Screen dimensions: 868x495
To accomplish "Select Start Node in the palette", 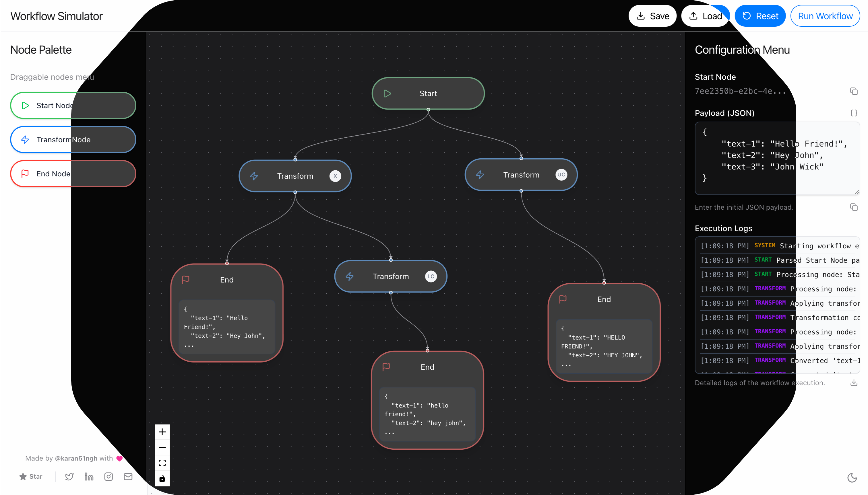I will coord(73,105).
